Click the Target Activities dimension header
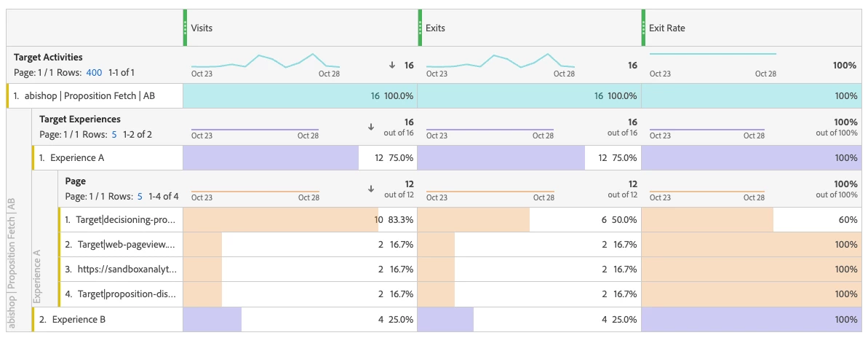This screenshot has width=868, height=338. [x=48, y=57]
